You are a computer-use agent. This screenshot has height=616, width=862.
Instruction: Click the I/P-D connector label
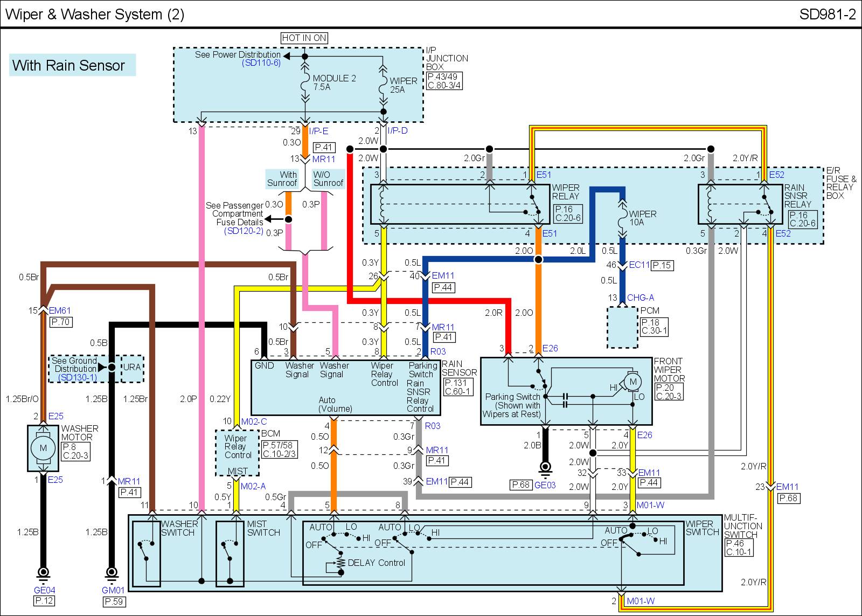click(398, 131)
